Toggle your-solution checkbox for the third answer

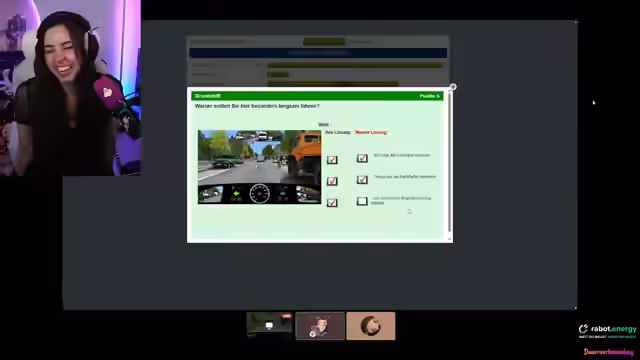[x=332, y=202]
